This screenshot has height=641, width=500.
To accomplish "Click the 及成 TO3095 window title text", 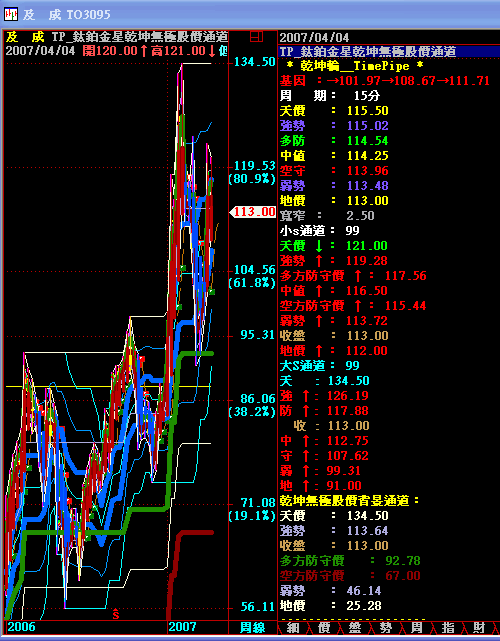I will pyautogui.click(x=67, y=15).
